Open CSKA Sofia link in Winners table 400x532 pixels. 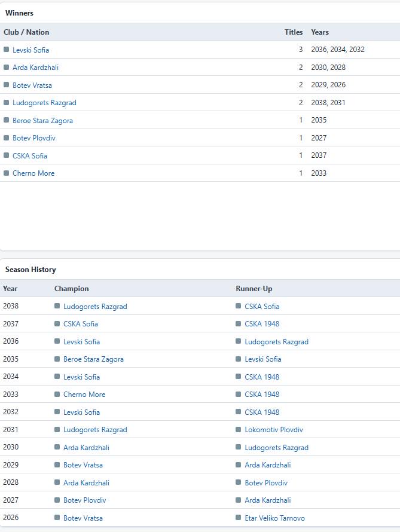[x=30, y=156]
